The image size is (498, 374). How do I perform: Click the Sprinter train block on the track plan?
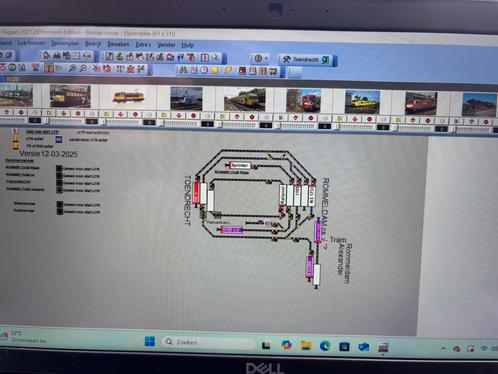[x=240, y=165]
